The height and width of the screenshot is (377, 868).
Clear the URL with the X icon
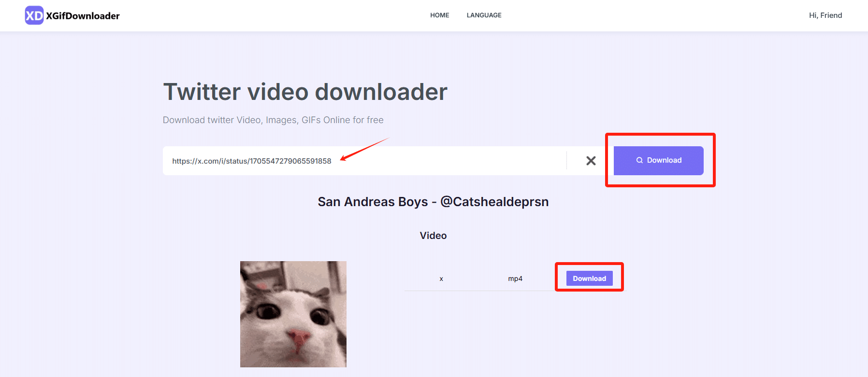(591, 161)
